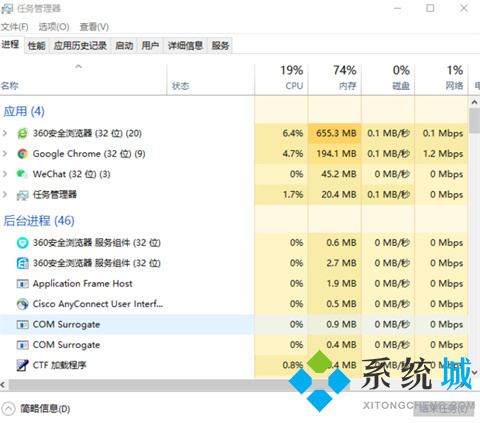This screenshot has height=423, width=480.
Task: Click the 4.7% CPU cell
Action: point(281,154)
